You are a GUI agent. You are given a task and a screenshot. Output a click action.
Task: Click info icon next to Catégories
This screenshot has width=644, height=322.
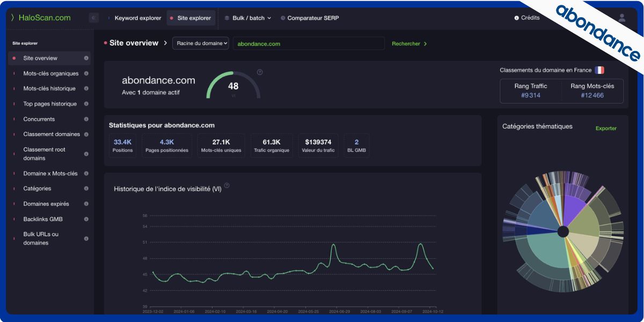[x=86, y=188]
